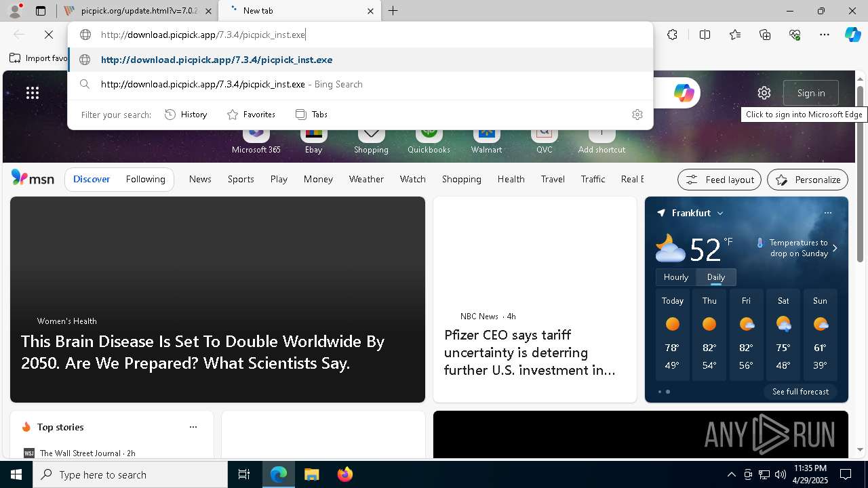This screenshot has width=868, height=488.
Task: Open the profile icon in title bar
Action: 14,10
